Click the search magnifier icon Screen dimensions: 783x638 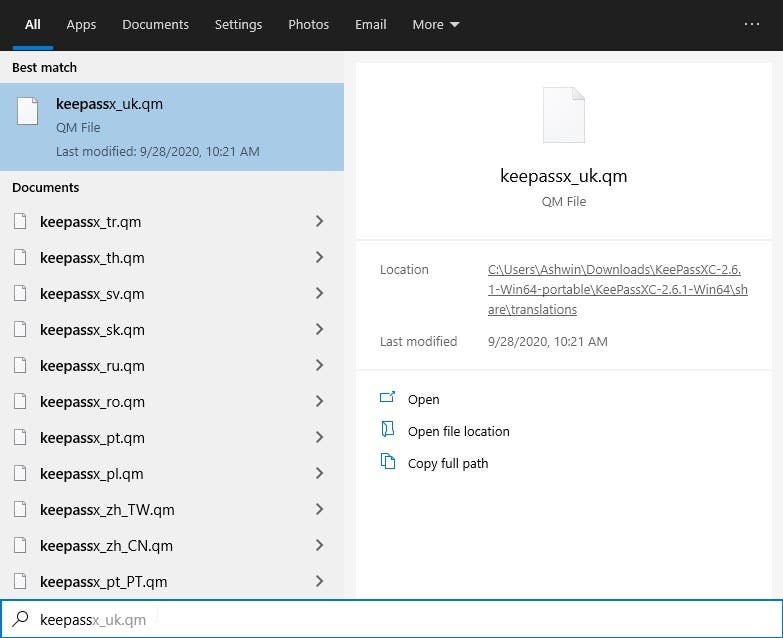[x=20, y=619]
